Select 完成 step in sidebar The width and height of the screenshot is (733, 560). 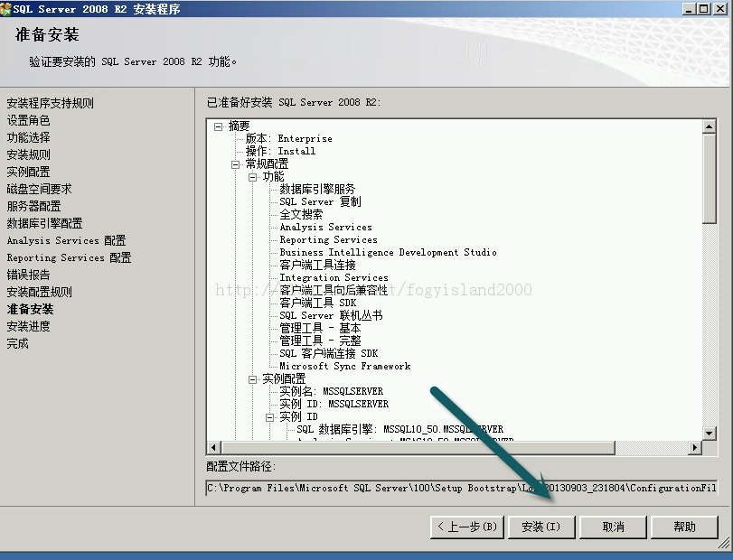(x=17, y=344)
